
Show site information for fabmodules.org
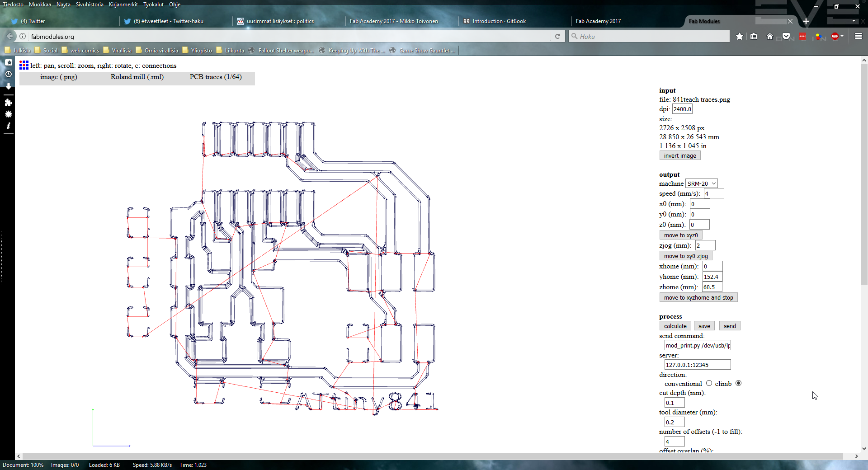pyautogui.click(x=23, y=36)
